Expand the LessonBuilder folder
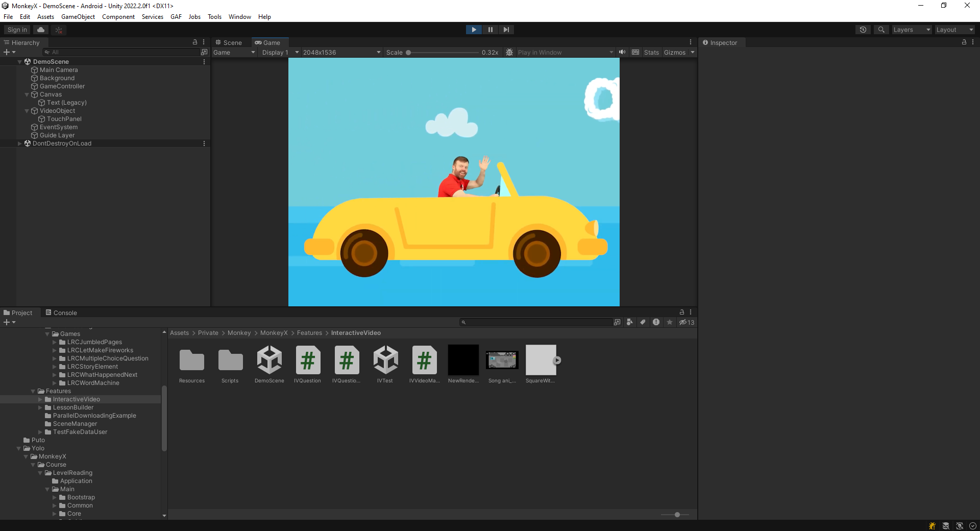980x531 pixels. click(40, 407)
